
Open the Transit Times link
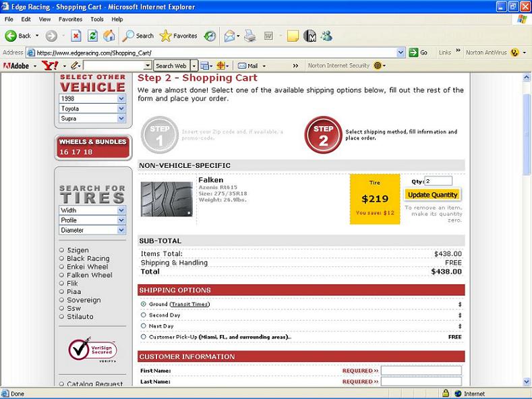189,304
